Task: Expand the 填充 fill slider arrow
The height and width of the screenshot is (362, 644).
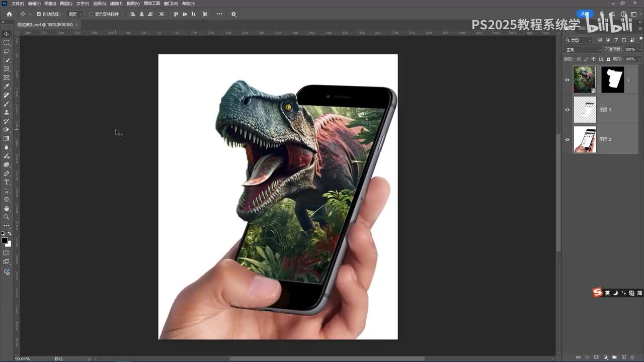Action: [639, 59]
